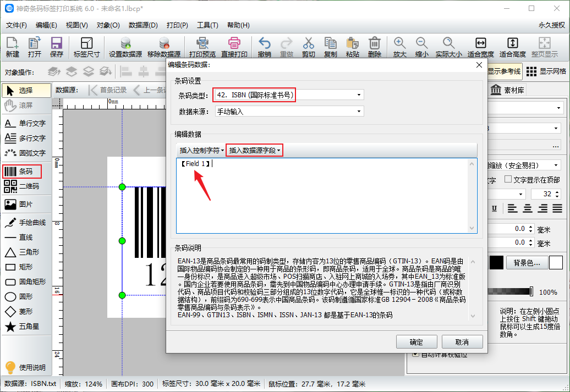Select the 手绘曲线 freehand curve tool

(25, 222)
